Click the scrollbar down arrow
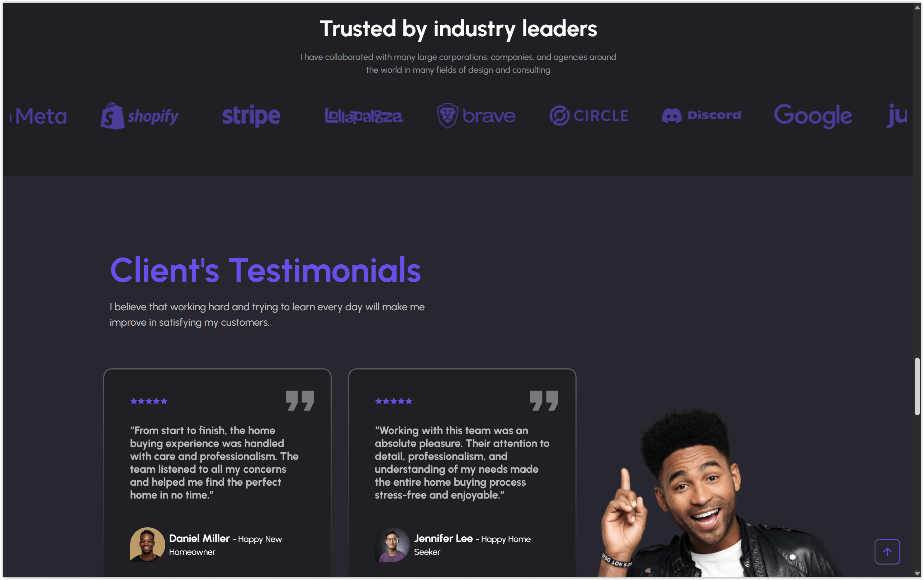924x580 pixels. click(917, 573)
